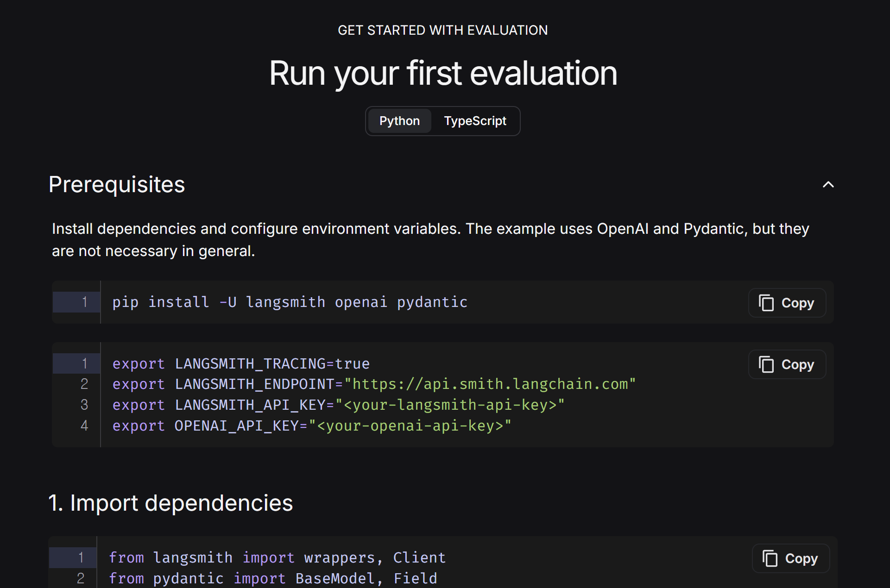The image size is (890, 588).
Task: Collapse the Prerequisites section chevron
Action: point(828,185)
